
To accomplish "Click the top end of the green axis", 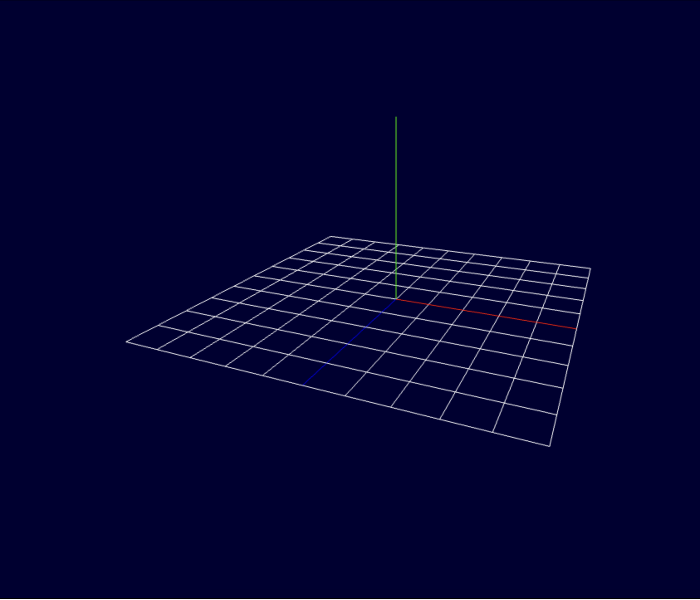I will 396,118.
